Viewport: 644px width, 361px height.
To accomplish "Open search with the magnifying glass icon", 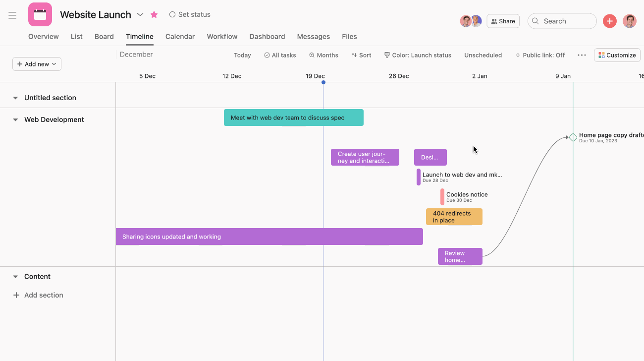I will pyautogui.click(x=535, y=21).
